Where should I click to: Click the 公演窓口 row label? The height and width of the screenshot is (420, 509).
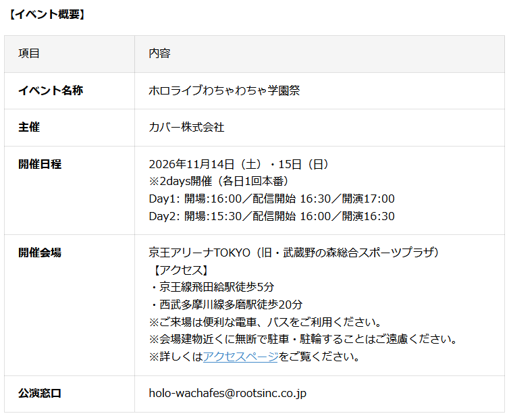point(40,393)
